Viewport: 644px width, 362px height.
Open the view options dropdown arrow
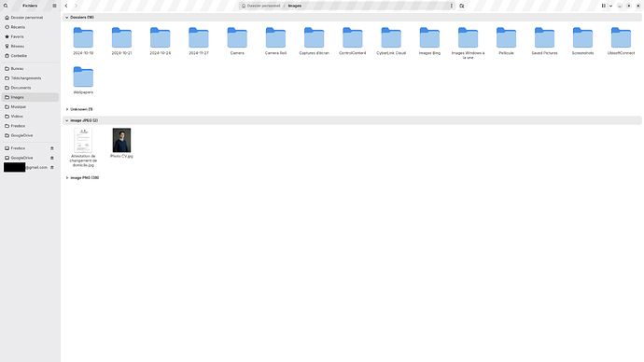click(610, 6)
